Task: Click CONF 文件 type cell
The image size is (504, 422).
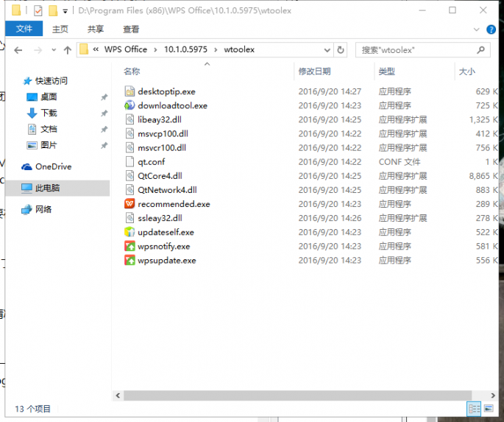Action: [400, 162]
